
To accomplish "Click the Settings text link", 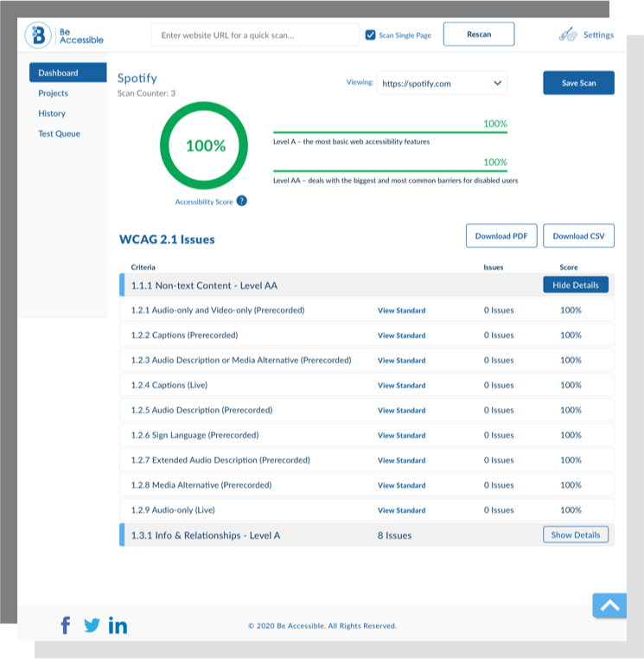I will coord(599,35).
